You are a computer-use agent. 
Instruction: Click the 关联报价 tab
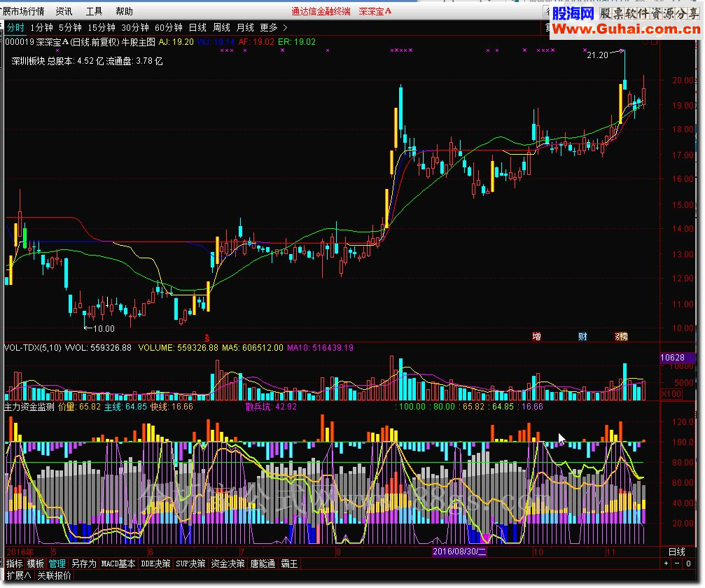pyautogui.click(x=54, y=575)
